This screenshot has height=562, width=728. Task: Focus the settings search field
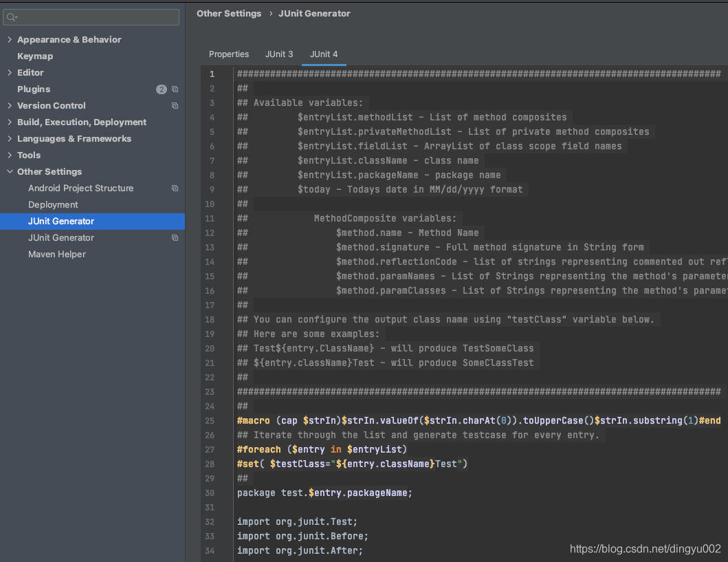(x=91, y=17)
